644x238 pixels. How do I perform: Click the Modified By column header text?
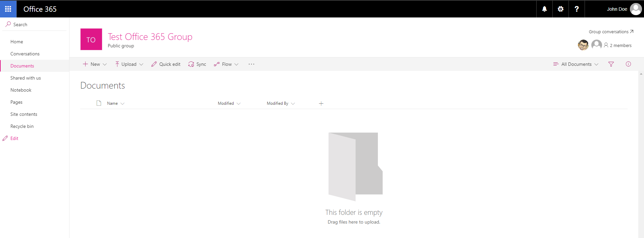click(278, 103)
